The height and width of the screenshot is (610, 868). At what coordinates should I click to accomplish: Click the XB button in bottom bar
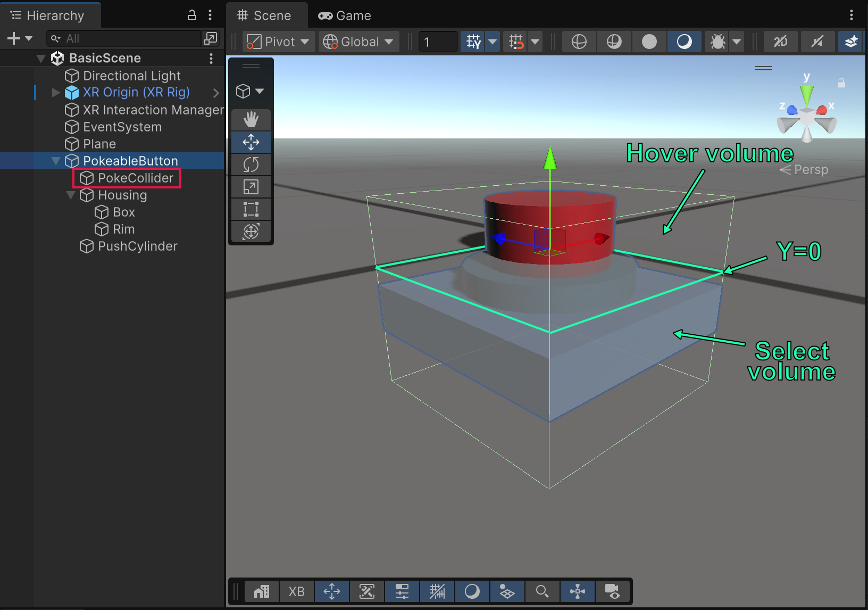[296, 591]
